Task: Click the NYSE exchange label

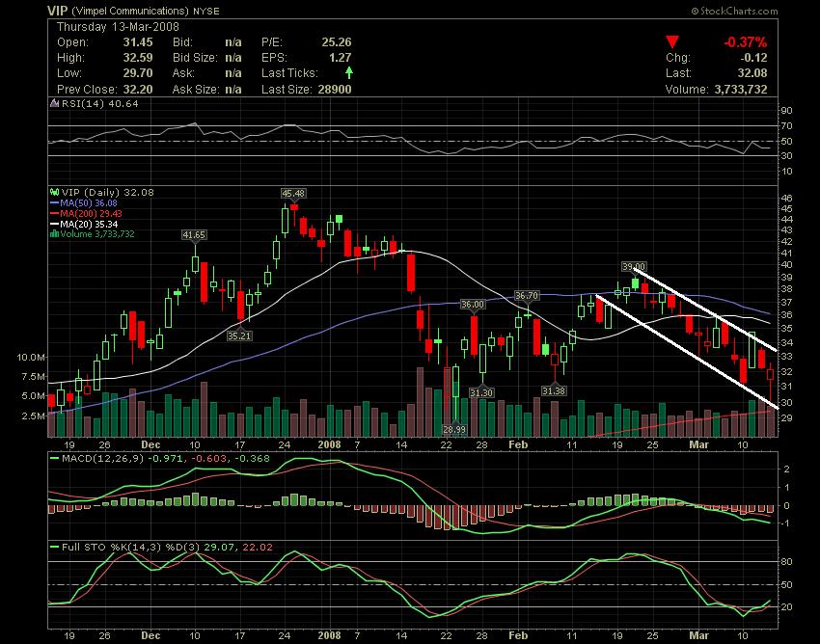Action: (205, 11)
